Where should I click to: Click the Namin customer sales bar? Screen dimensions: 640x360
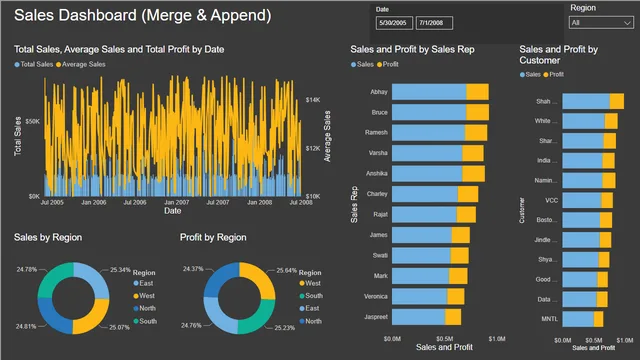click(x=582, y=180)
